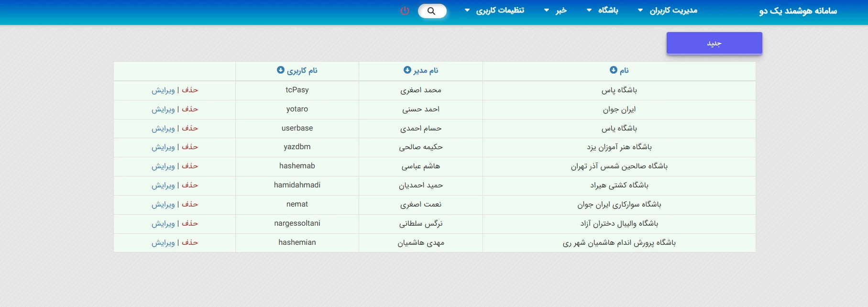Viewport: 868px width, 307px height.
Task: Click the جدید button
Action: click(714, 43)
